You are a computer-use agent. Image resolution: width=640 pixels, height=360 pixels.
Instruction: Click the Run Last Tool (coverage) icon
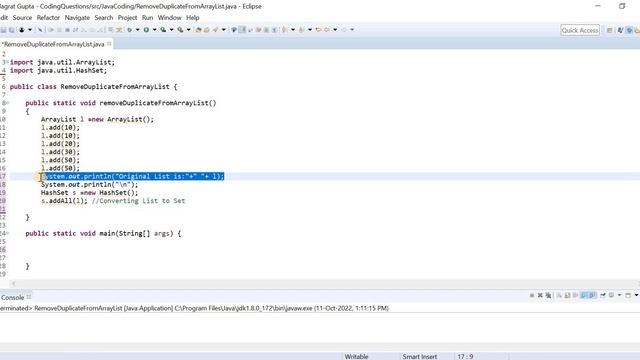[163, 30]
